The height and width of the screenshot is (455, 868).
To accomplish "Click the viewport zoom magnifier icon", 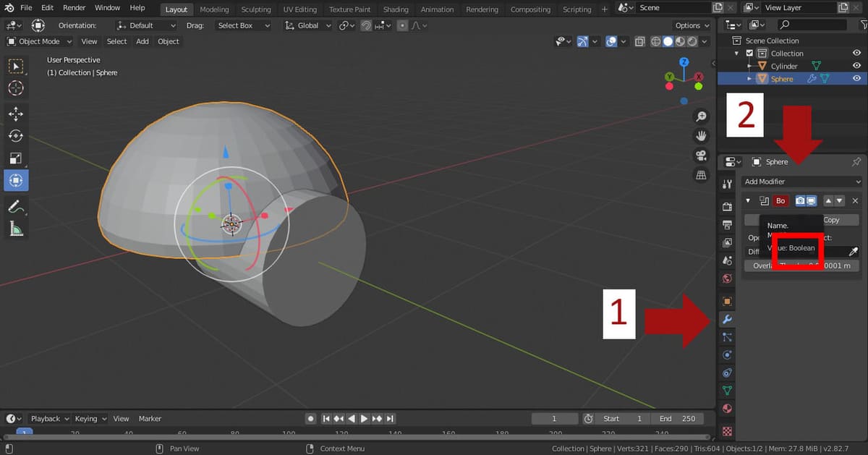I will [x=701, y=117].
